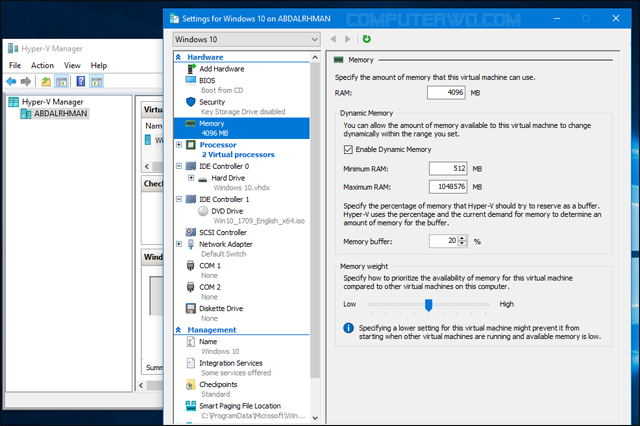Click the Processor chip icon
The image size is (640, 426).
coord(191,144)
